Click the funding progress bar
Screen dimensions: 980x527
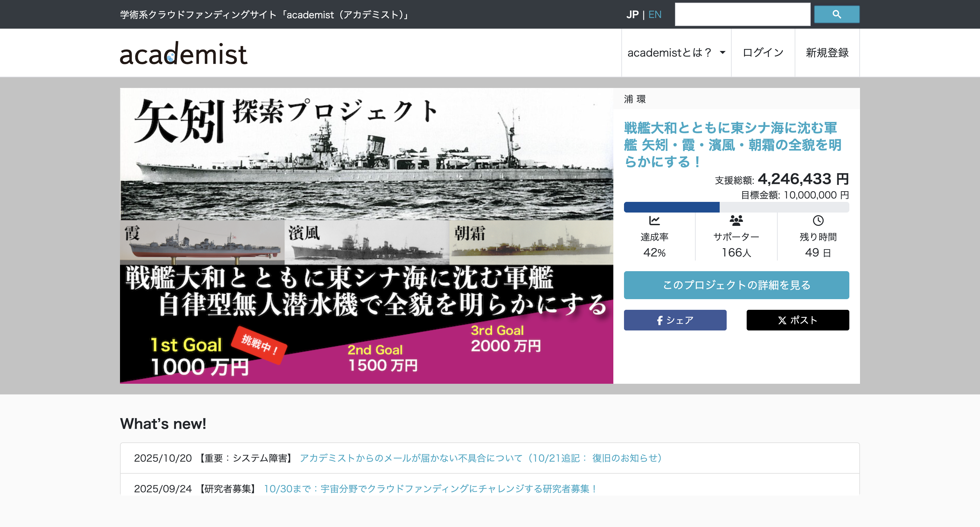pos(736,208)
